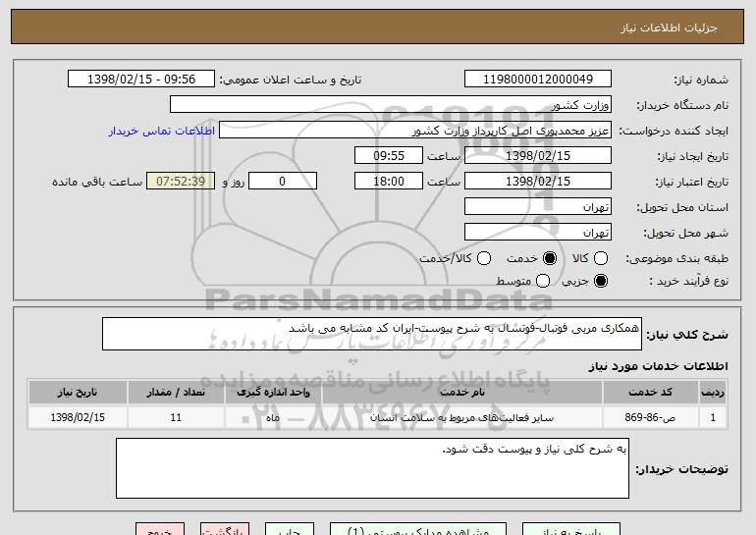This screenshot has width=756, height=535.
Task: Click the جزئیات اطلاعات نیاز header title
Action: coord(669,27)
